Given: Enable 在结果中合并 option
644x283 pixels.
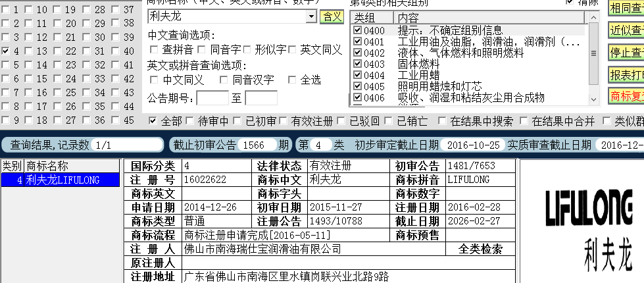Looking at the screenshot, I should (524, 120).
